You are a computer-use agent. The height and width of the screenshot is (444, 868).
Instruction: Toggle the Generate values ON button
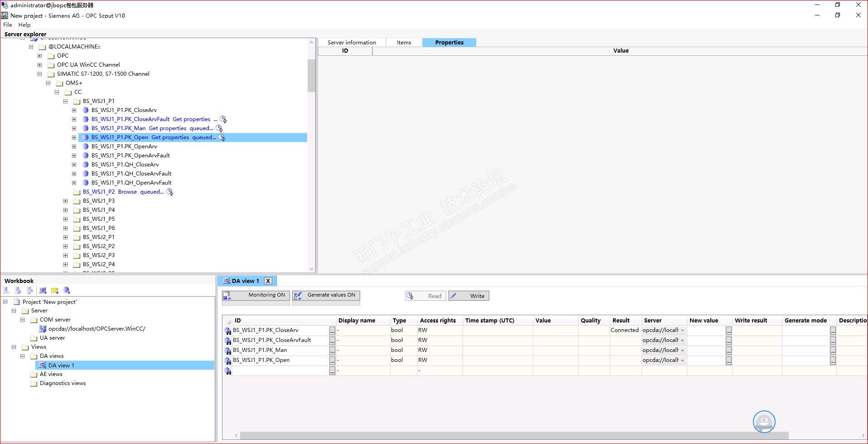(326, 296)
